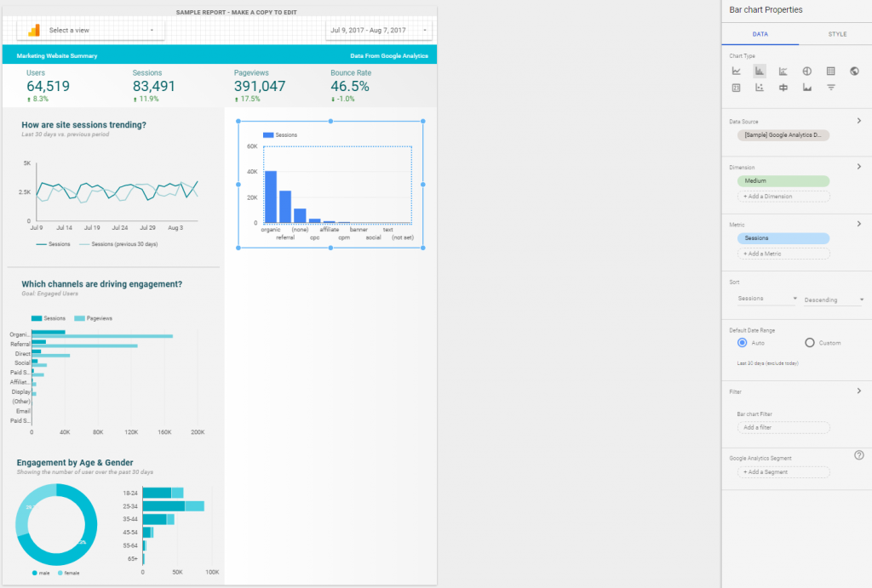Switch to the STYLE tab
The image size is (872, 588).
tap(837, 34)
